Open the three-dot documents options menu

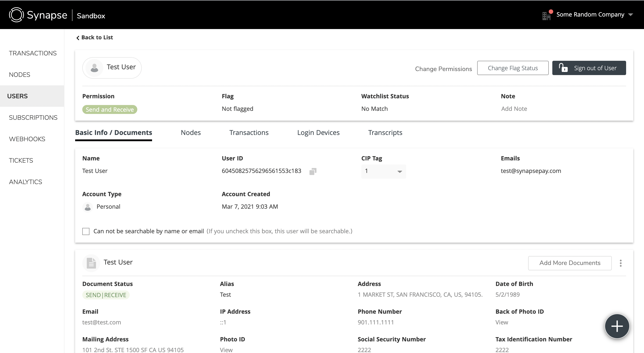(621, 263)
